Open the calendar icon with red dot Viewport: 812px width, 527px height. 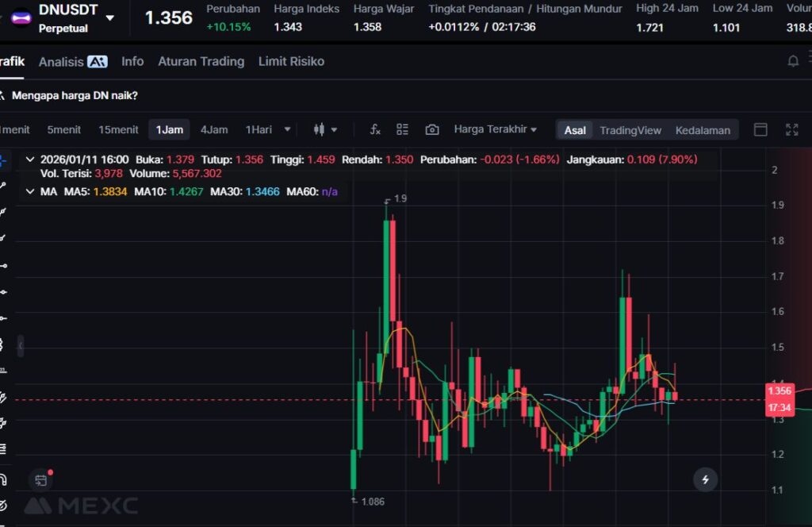(41, 479)
